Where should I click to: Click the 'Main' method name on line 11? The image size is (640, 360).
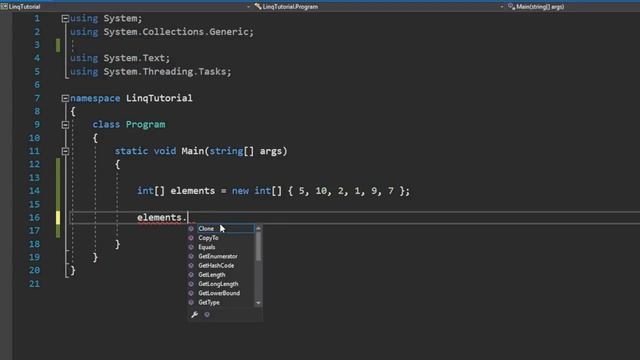click(x=193, y=151)
